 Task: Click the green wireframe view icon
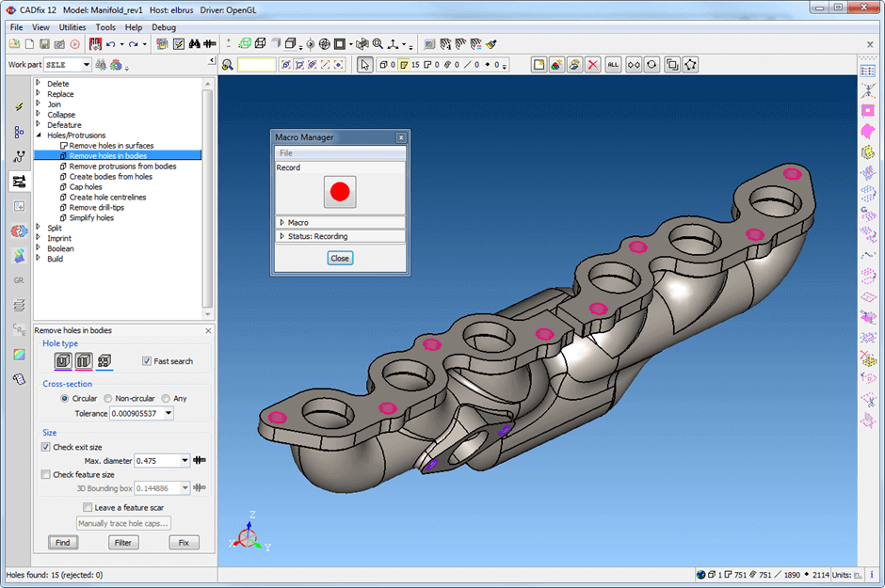245,43
